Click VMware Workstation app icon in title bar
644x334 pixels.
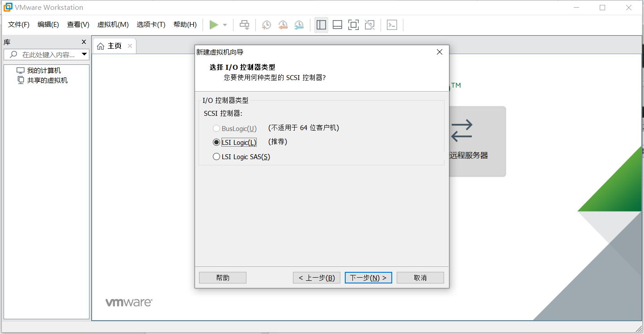pos(8,8)
